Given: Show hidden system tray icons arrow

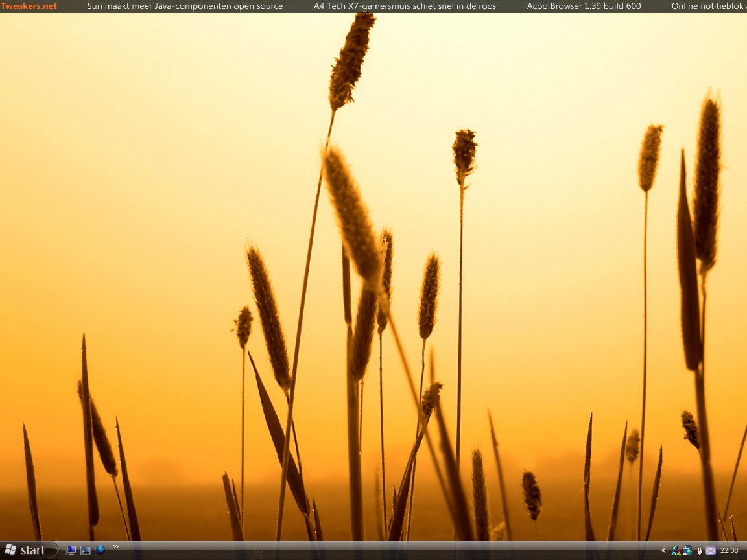Looking at the screenshot, I should click(663, 550).
